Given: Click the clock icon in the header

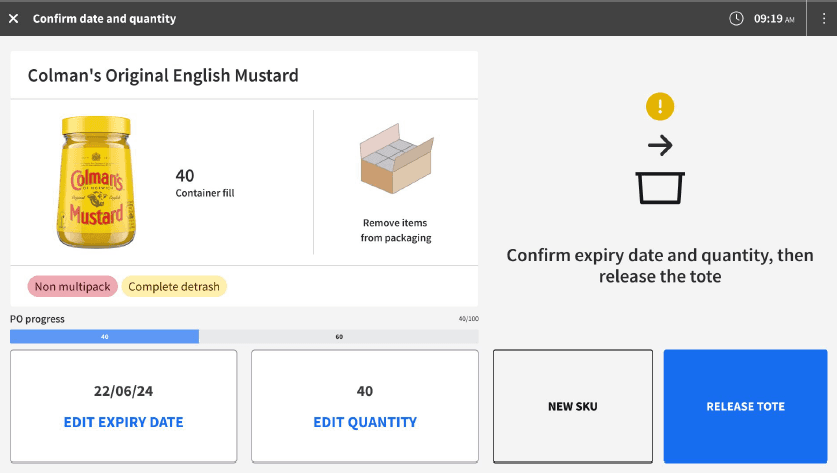Looking at the screenshot, I should pos(736,19).
